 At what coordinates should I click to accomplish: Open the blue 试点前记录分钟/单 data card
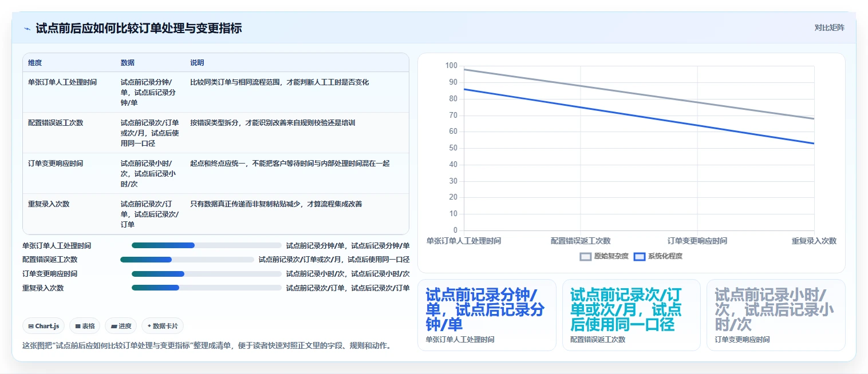pyautogui.click(x=487, y=315)
